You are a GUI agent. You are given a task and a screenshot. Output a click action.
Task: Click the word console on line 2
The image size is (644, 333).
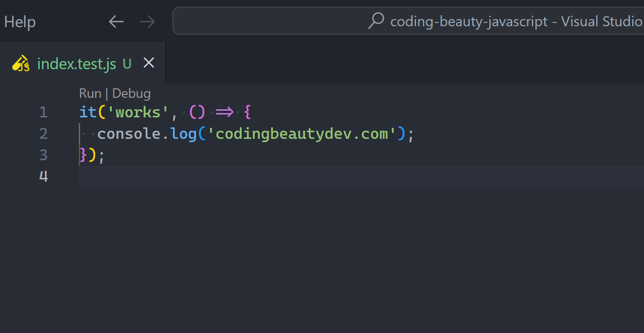[x=129, y=134]
